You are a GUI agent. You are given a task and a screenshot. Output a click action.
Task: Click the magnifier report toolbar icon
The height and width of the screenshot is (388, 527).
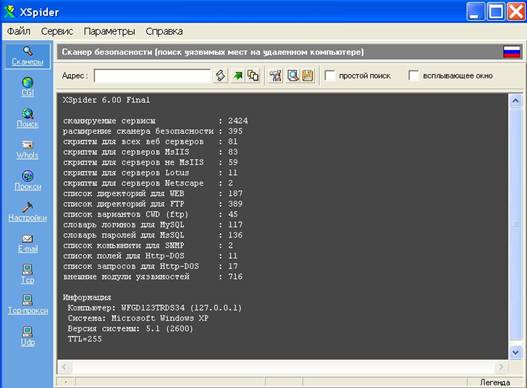[x=293, y=76]
